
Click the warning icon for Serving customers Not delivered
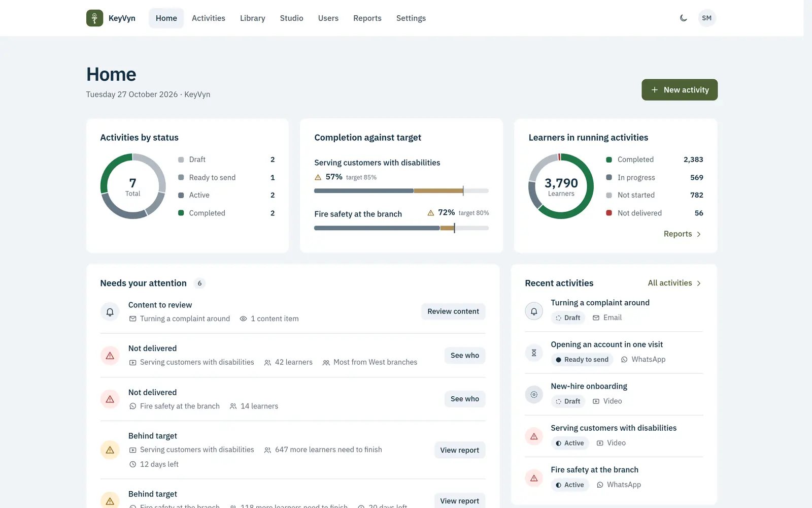(110, 356)
